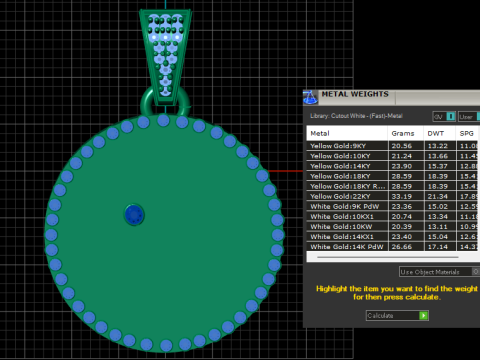Select the White Gold:9K PdW row
The image size is (480, 360).
click(x=392, y=206)
